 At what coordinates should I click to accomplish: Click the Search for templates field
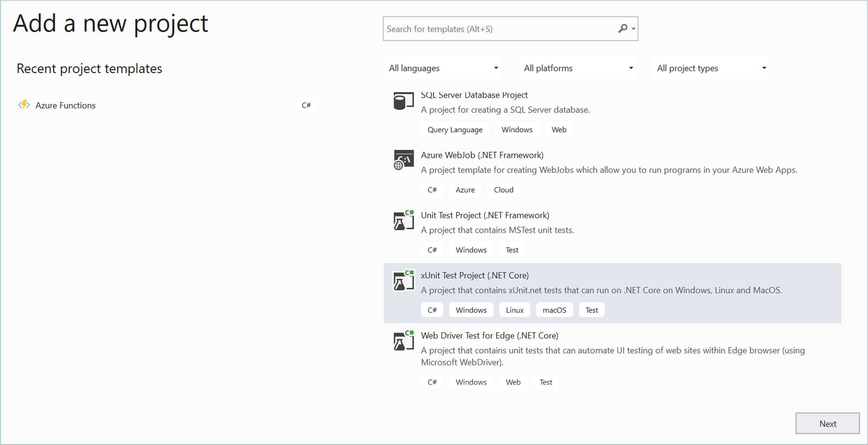511,29
